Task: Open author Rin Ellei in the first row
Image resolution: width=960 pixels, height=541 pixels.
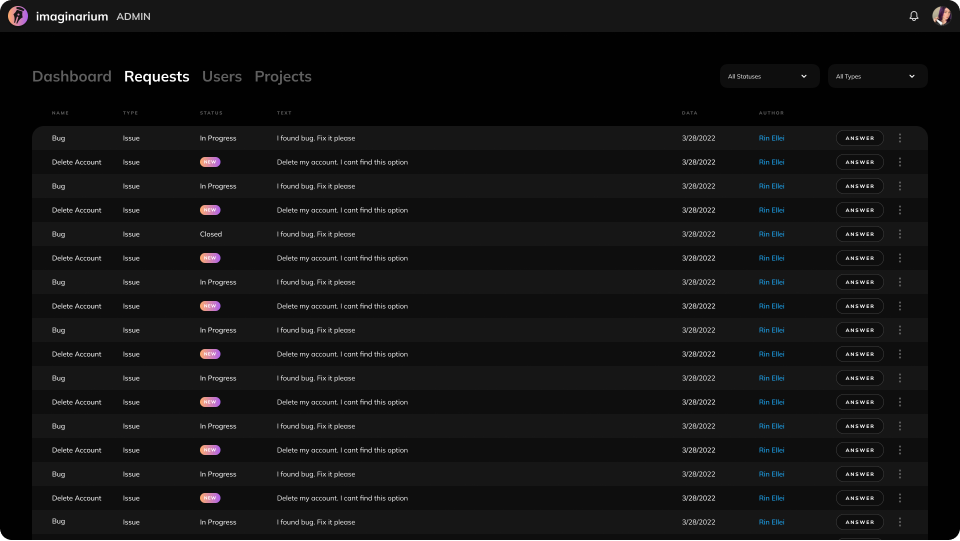Action: click(x=771, y=138)
